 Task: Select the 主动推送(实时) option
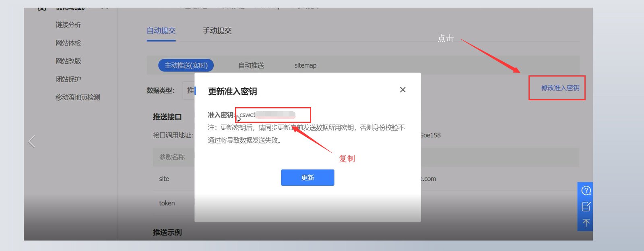tap(186, 65)
